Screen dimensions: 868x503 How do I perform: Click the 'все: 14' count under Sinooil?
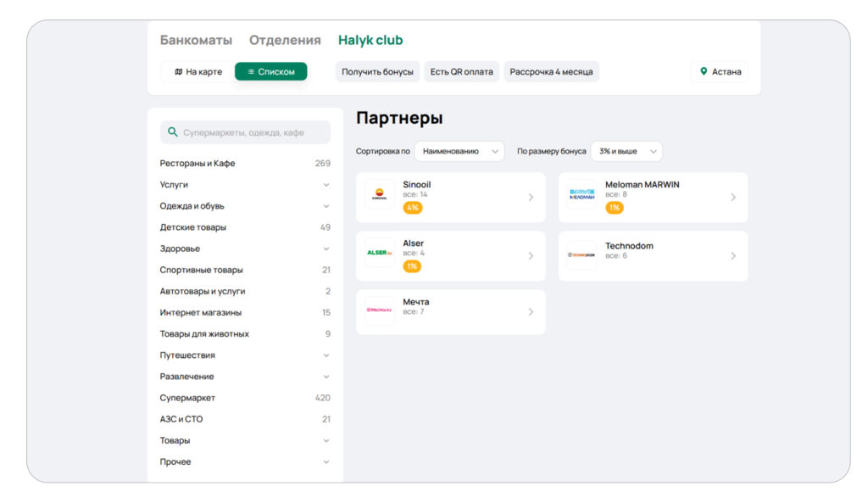click(x=415, y=194)
